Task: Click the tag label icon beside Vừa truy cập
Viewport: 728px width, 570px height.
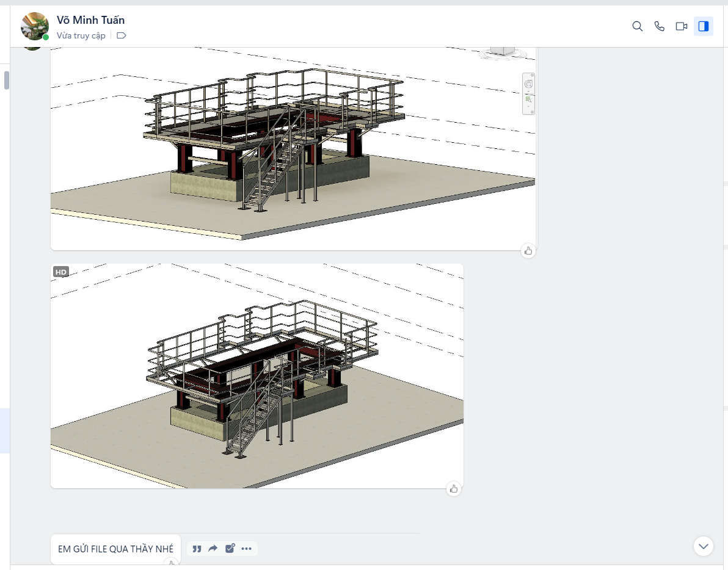Action: click(121, 36)
